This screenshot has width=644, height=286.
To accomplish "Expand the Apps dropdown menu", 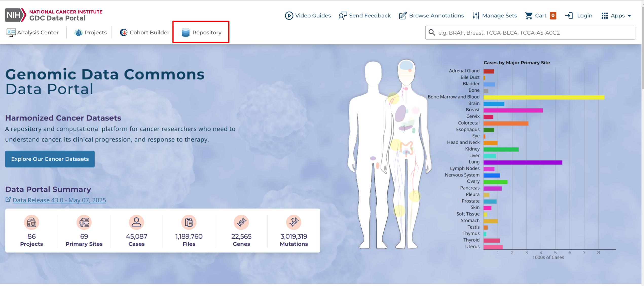I will 616,16.
